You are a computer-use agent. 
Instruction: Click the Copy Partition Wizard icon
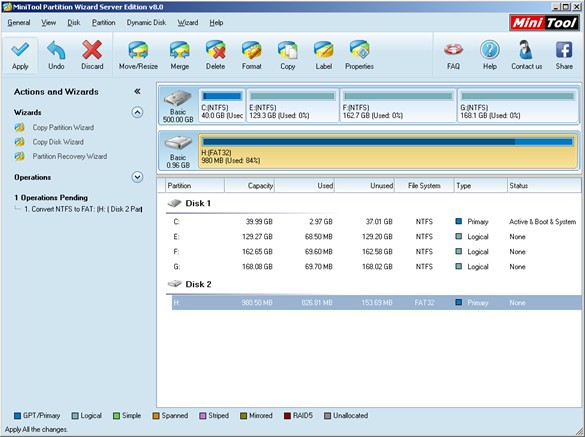click(x=19, y=128)
